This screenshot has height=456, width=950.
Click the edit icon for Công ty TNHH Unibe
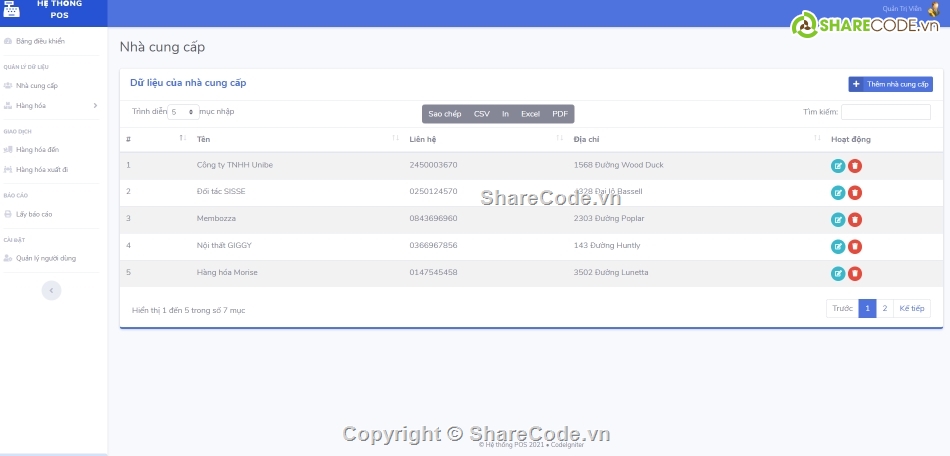(x=838, y=166)
